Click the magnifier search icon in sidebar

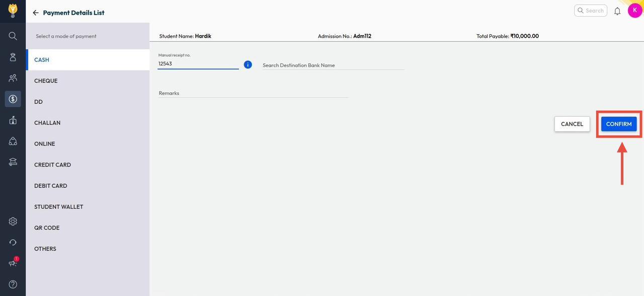(13, 36)
